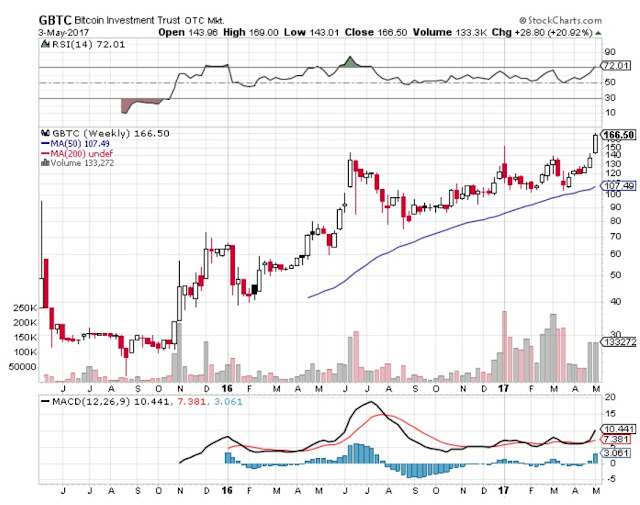This screenshot has height=505, width=640.
Task: Click the MA(50) 107.49 legend text
Action: click(x=80, y=144)
